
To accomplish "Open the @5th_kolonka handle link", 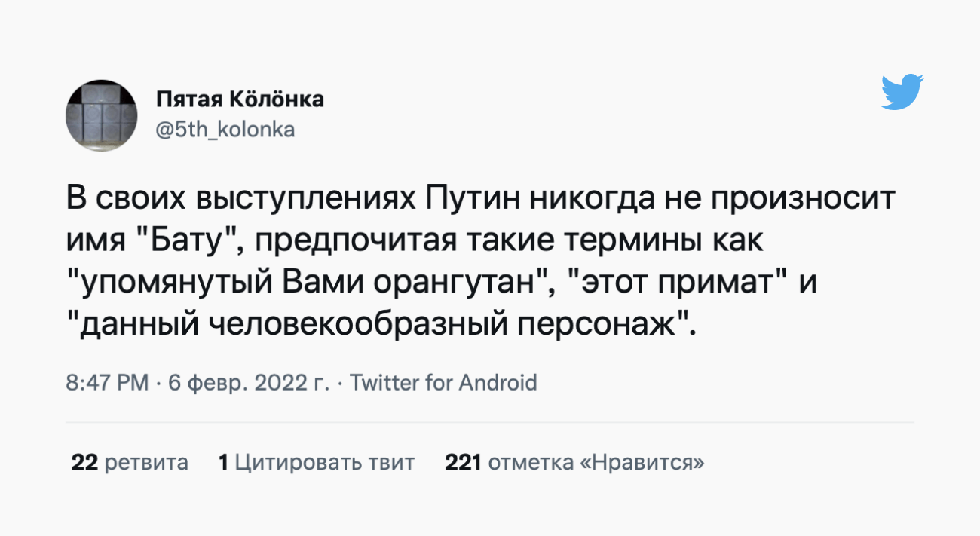I will click(x=225, y=130).
